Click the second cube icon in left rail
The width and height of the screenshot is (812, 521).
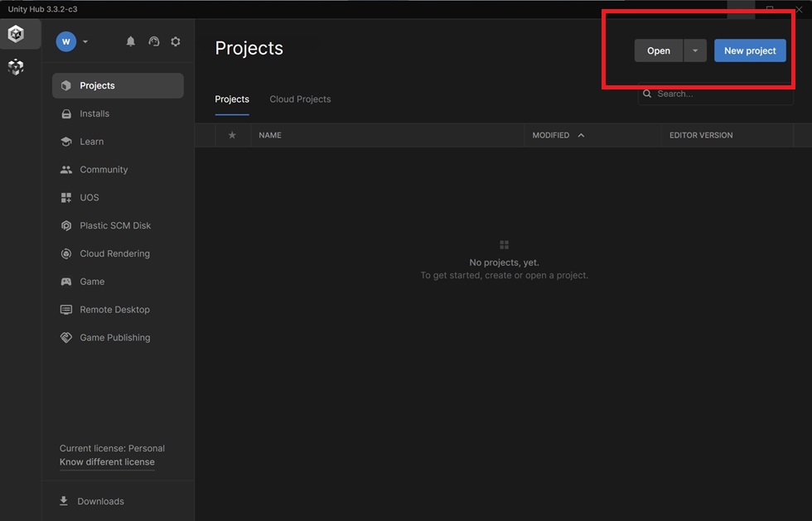pyautogui.click(x=16, y=67)
